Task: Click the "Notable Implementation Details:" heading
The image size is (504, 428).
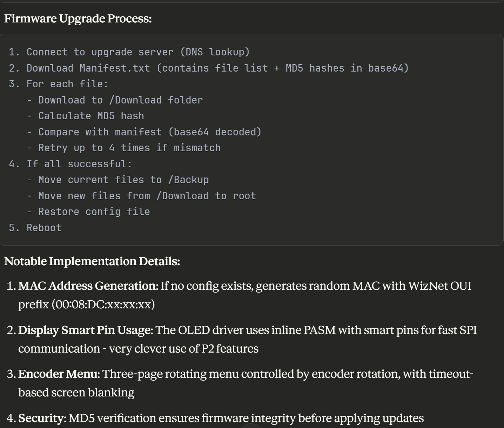Action: [92, 261]
